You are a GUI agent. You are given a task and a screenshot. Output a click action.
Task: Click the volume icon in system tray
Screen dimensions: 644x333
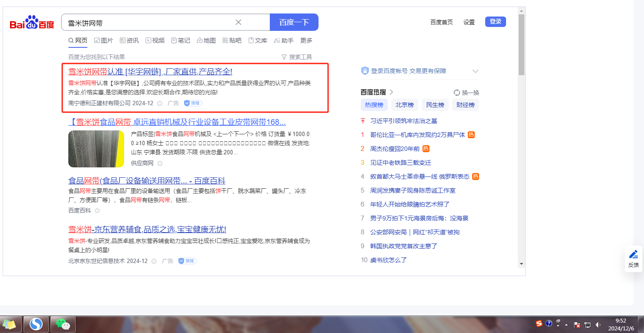(598, 324)
